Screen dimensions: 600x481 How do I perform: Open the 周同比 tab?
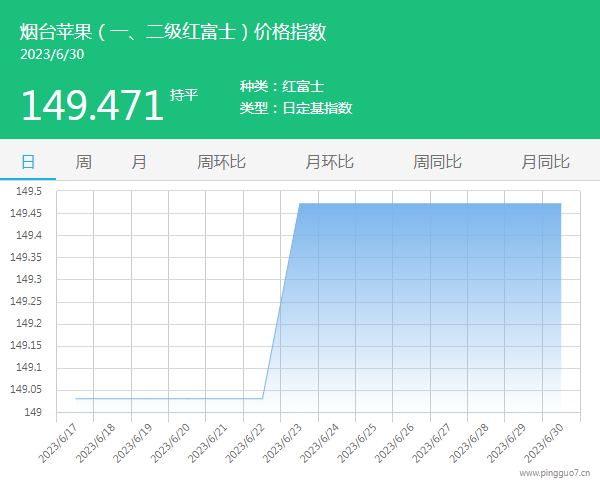[x=437, y=161]
